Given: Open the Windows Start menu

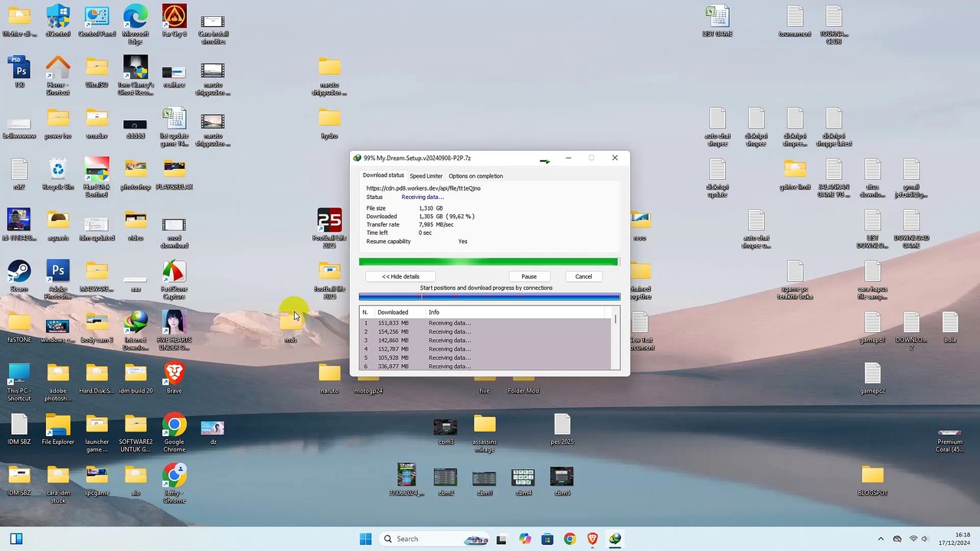Looking at the screenshot, I should click(x=365, y=539).
